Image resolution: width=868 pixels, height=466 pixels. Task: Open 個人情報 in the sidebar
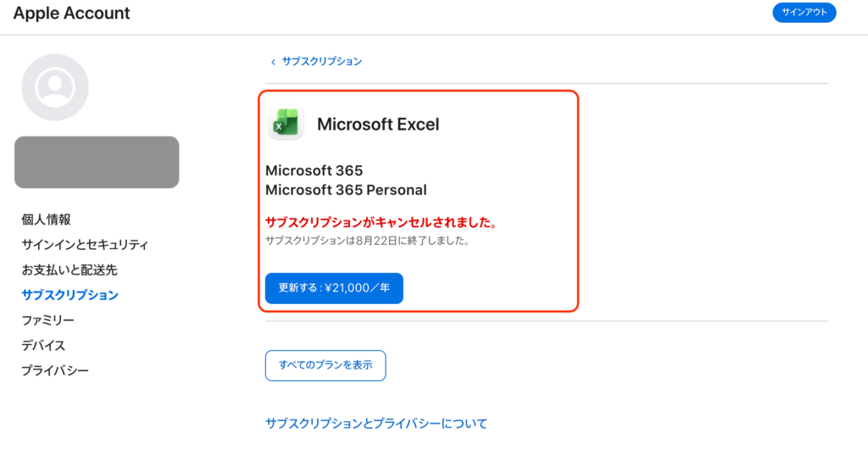coord(46,219)
